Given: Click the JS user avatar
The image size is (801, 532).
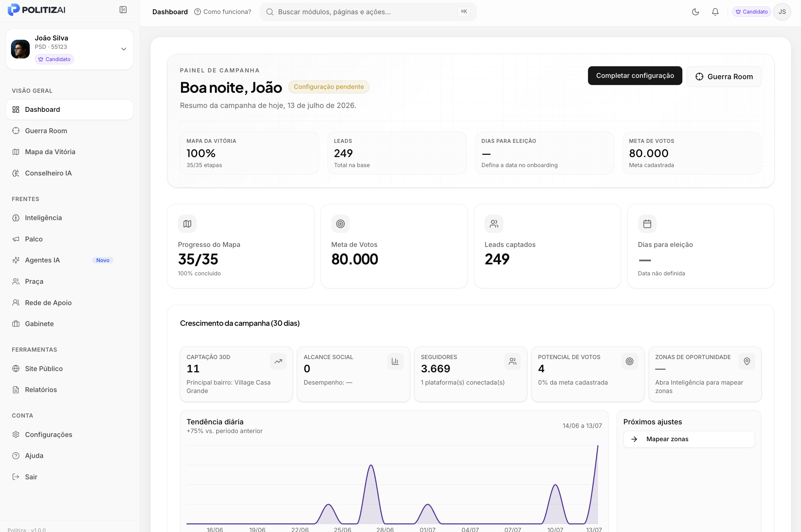Looking at the screenshot, I should [782, 12].
